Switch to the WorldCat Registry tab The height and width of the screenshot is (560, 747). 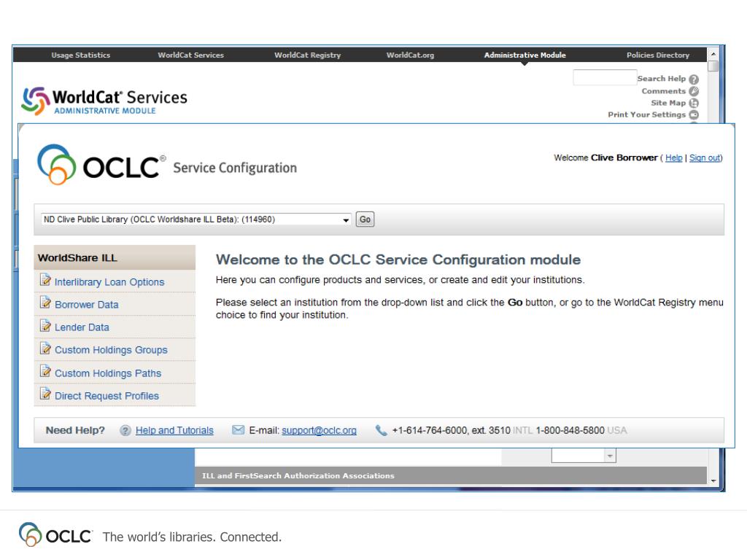coord(307,55)
